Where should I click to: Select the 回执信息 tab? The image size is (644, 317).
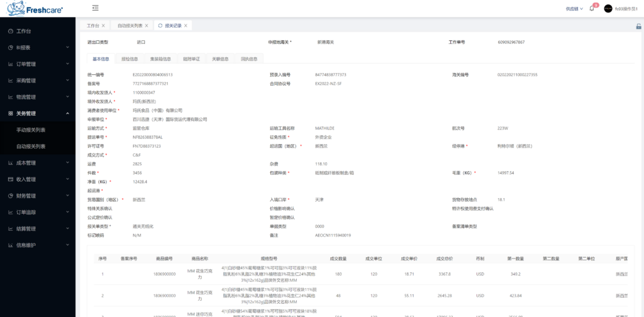[x=249, y=58]
